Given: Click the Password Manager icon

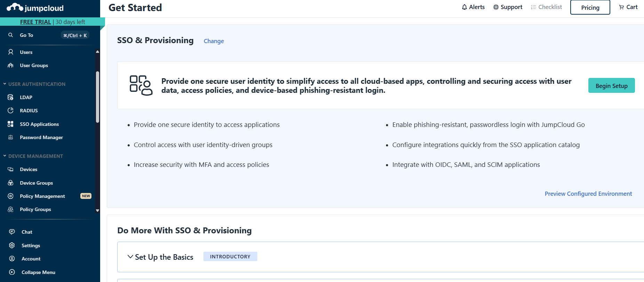Looking at the screenshot, I should (11, 137).
